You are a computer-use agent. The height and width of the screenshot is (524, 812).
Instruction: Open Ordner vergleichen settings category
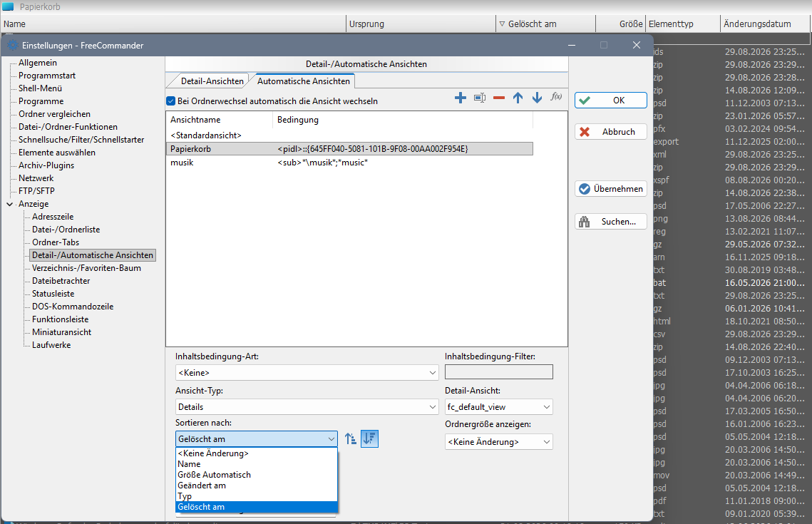pos(54,114)
